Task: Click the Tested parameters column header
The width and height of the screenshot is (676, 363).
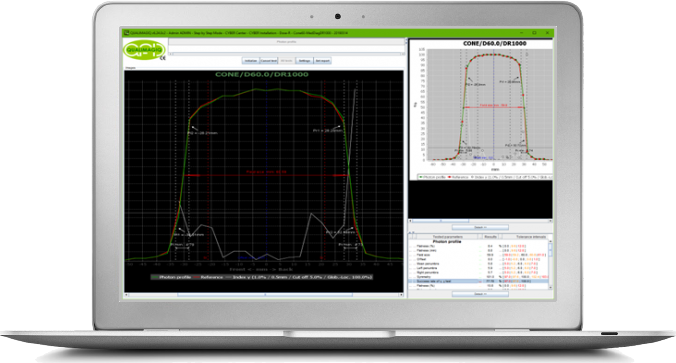Action: 447,237
